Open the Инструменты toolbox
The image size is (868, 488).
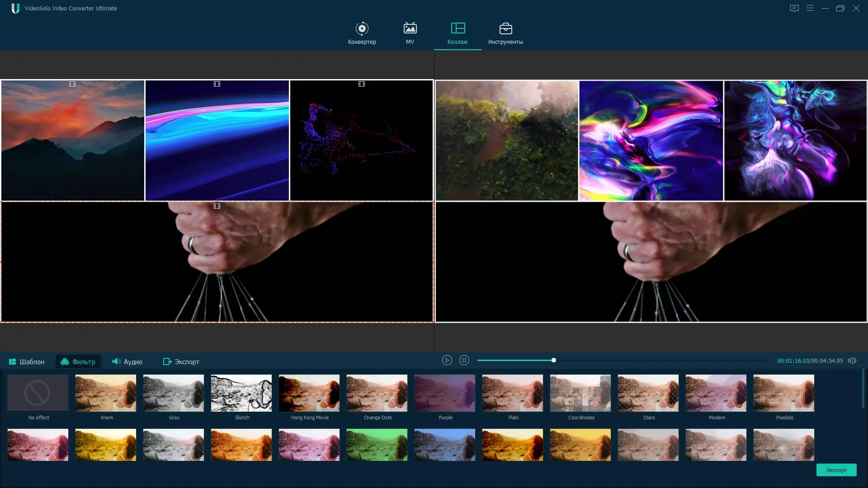pos(505,33)
